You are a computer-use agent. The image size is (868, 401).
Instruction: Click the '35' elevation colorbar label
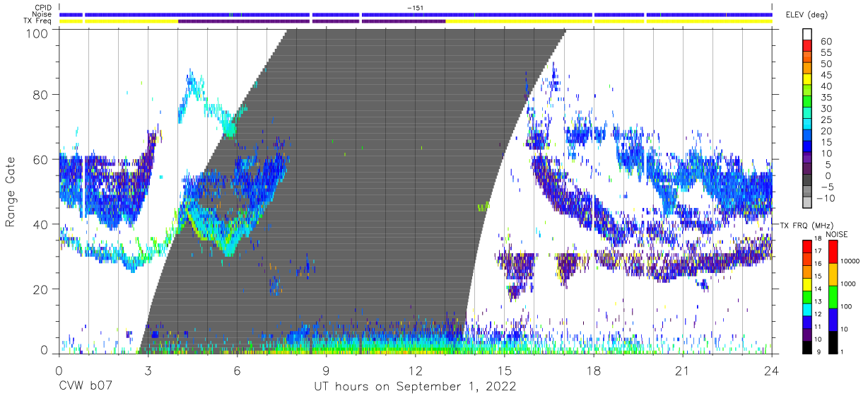[826, 98]
